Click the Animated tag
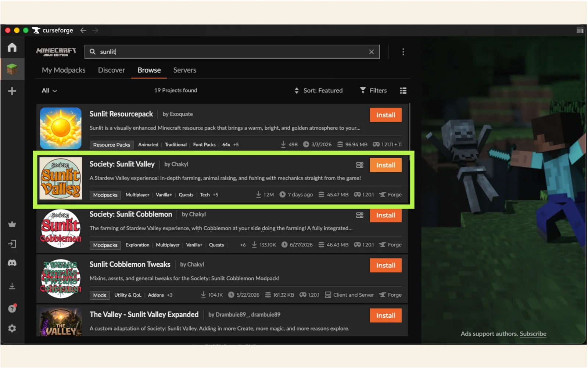The height and width of the screenshot is (368, 588). tap(148, 145)
